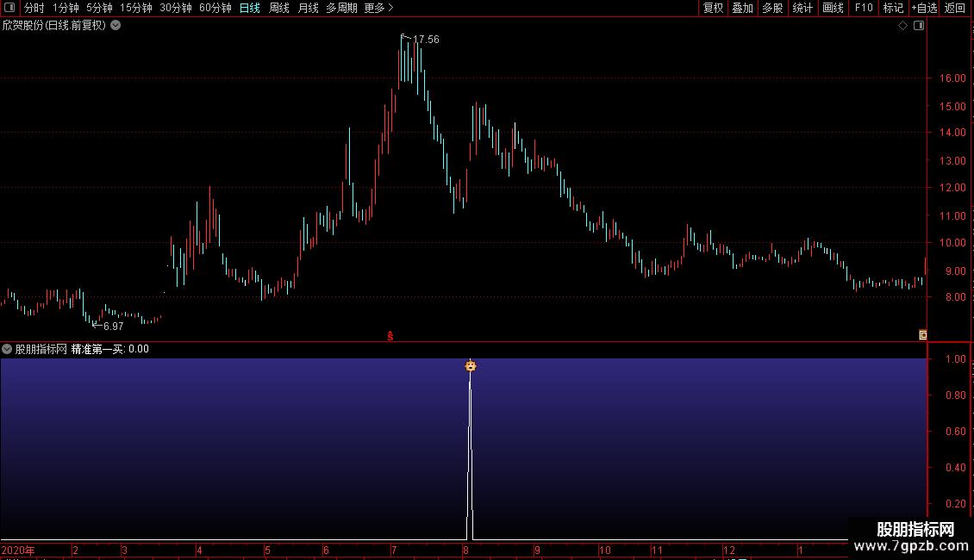
Task: Add stock with +自选 button
Action: [x=924, y=8]
